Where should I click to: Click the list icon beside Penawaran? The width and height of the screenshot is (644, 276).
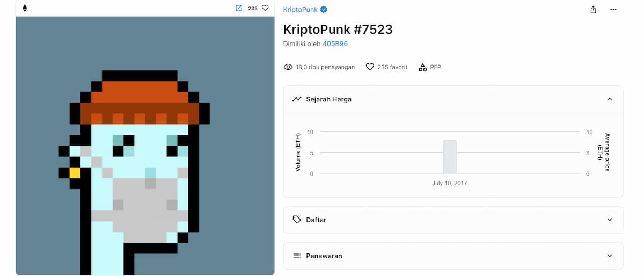[x=297, y=256]
